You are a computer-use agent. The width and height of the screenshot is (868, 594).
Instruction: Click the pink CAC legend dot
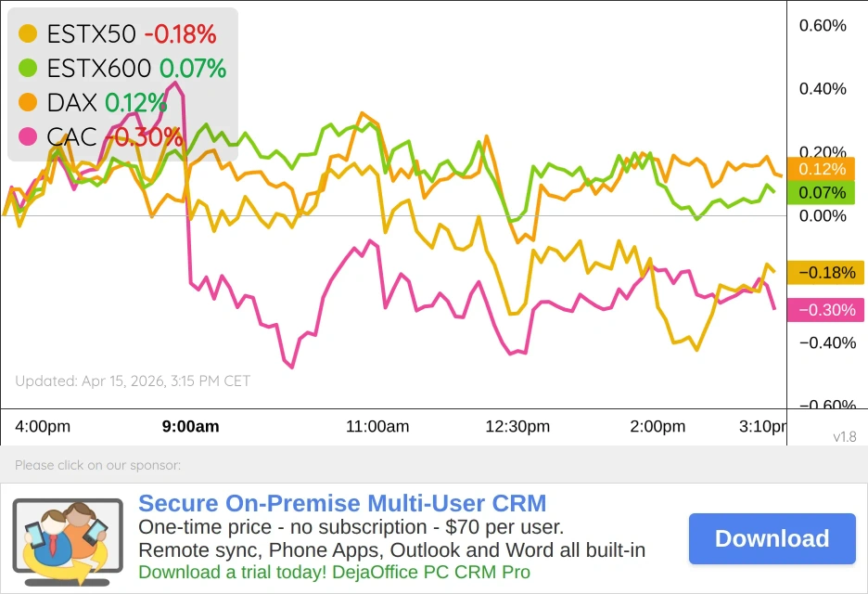pyautogui.click(x=29, y=136)
